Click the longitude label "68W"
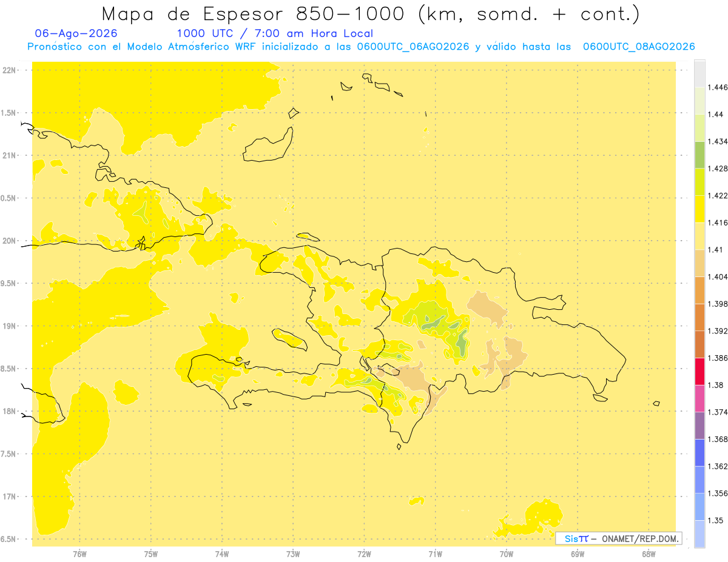 (x=649, y=554)
